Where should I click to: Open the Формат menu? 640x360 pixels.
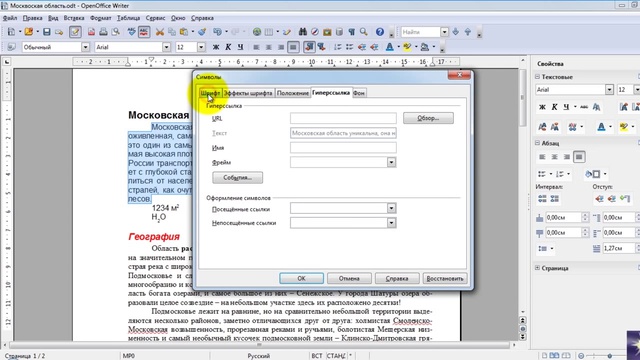[x=100, y=18]
